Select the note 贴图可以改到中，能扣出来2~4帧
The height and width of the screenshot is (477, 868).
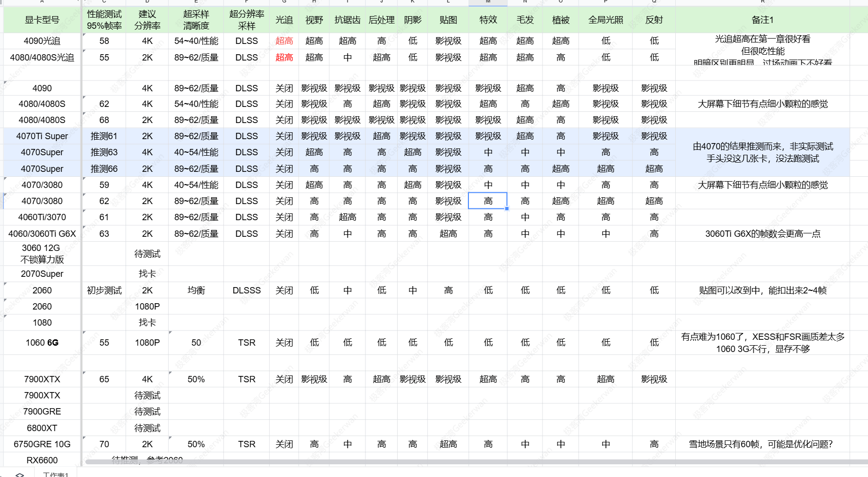click(x=763, y=290)
